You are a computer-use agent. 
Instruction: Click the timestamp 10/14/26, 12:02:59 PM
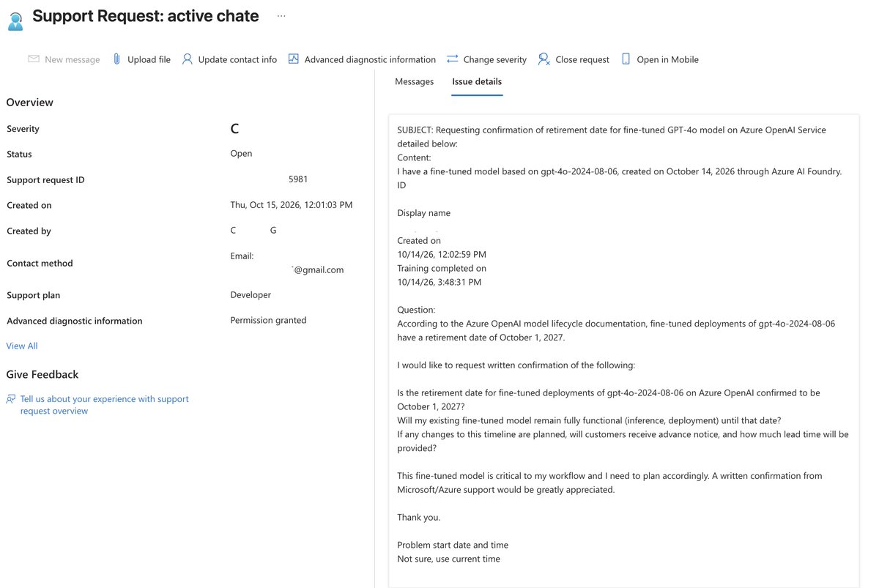[442, 255]
